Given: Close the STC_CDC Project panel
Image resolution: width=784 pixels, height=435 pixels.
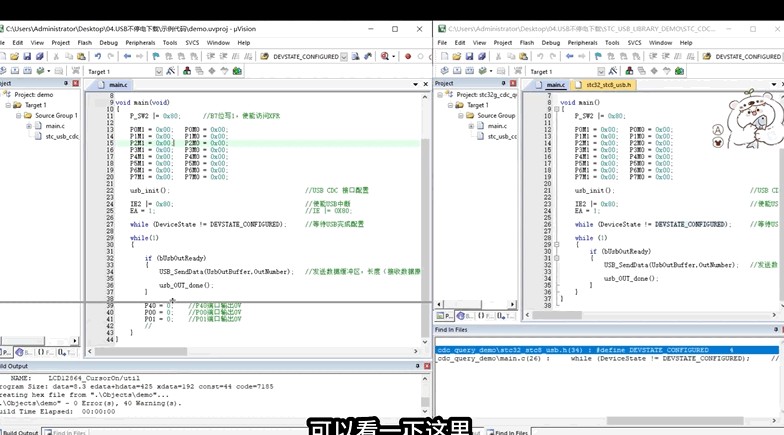Looking at the screenshot, I should tap(513, 83).
